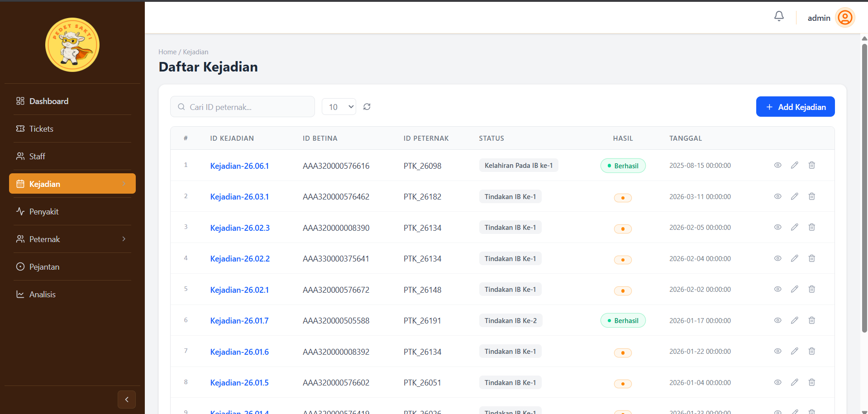Go to Tickets in the sidebar
The height and width of the screenshot is (414, 868).
coord(72,128)
